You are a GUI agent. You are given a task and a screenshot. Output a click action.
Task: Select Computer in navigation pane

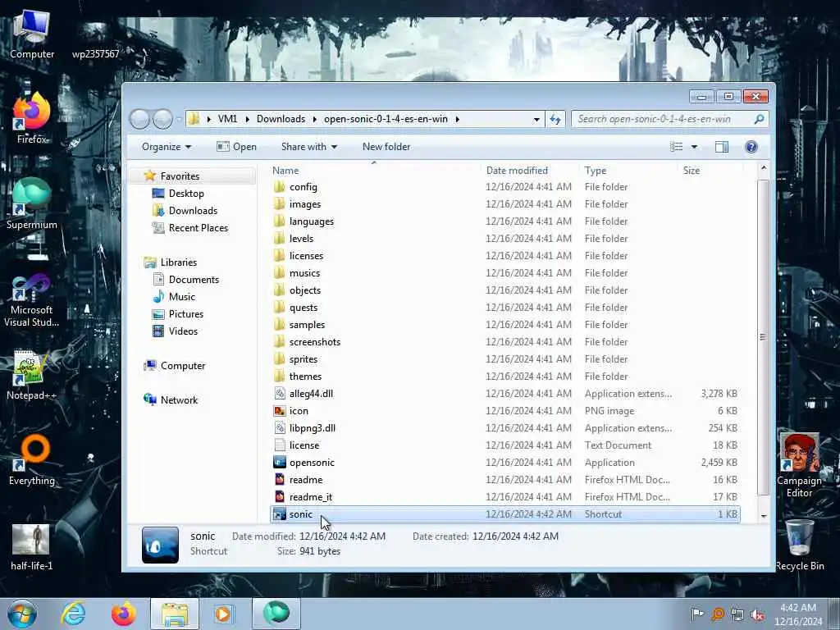point(183,365)
